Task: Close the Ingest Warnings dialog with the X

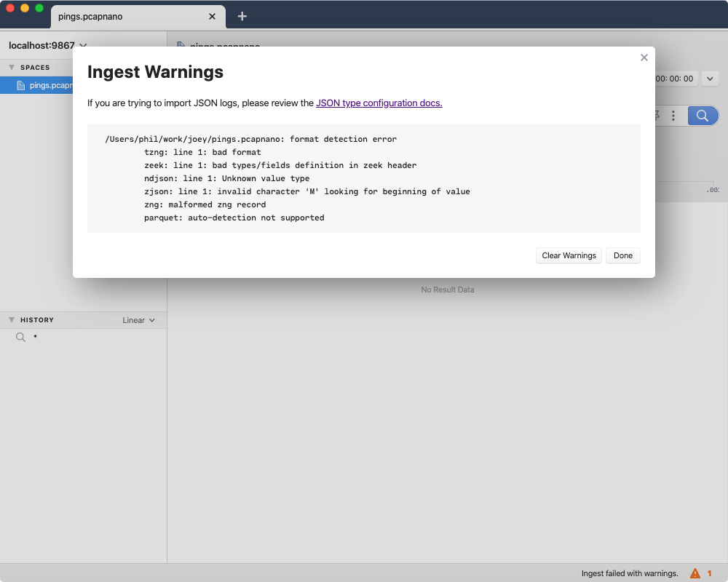Action: pyautogui.click(x=644, y=57)
